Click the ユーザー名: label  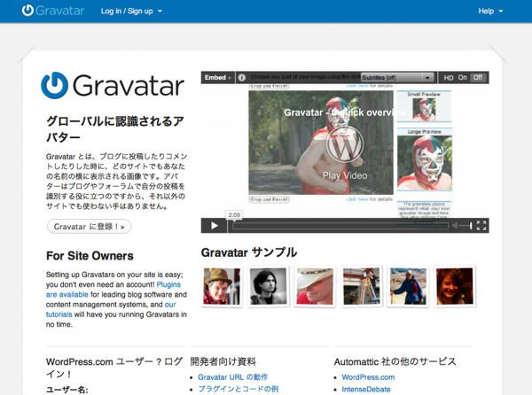coord(66,390)
